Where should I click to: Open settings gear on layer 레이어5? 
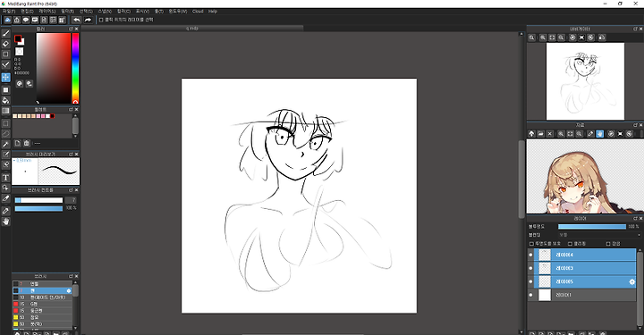tap(631, 281)
